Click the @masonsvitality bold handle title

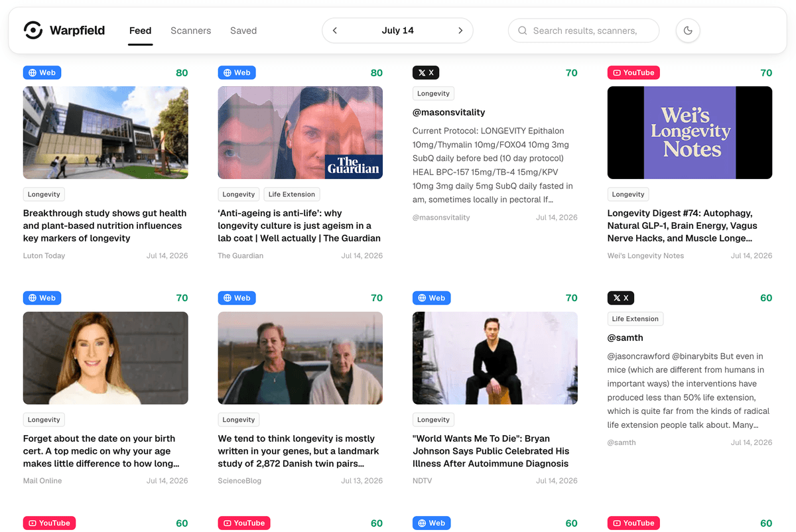449,112
